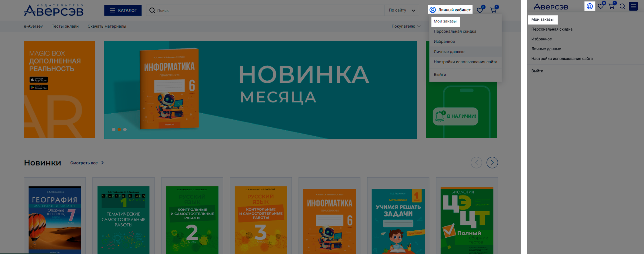Expand the Покупателю dropdown menu
The height and width of the screenshot is (254, 644).
tap(405, 26)
